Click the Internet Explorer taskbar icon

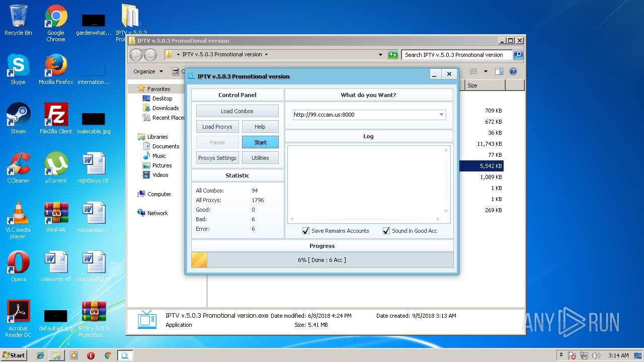coord(40,355)
